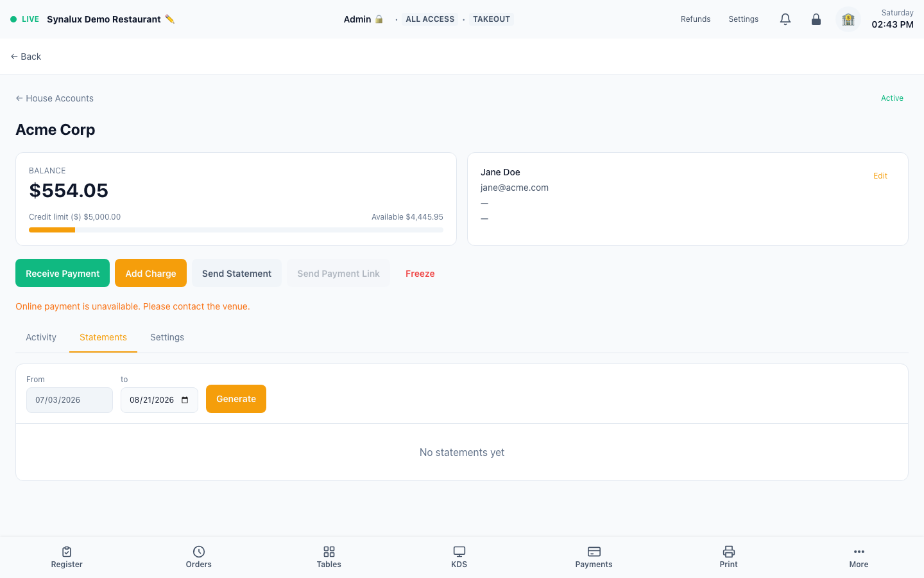The image size is (924, 578).
Task: Click the Active status label
Action: coord(892,98)
